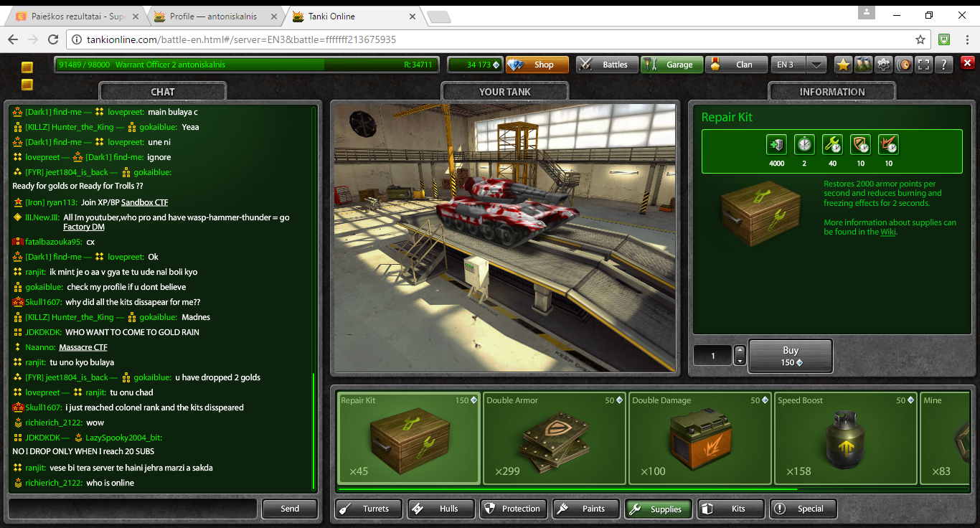Click username Naanno in chat

pos(39,347)
